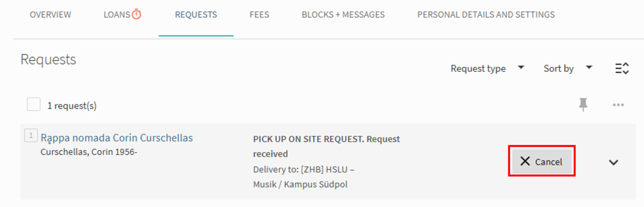
Task: Open the Sort by dropdown
Action: (x=568, y=68)
